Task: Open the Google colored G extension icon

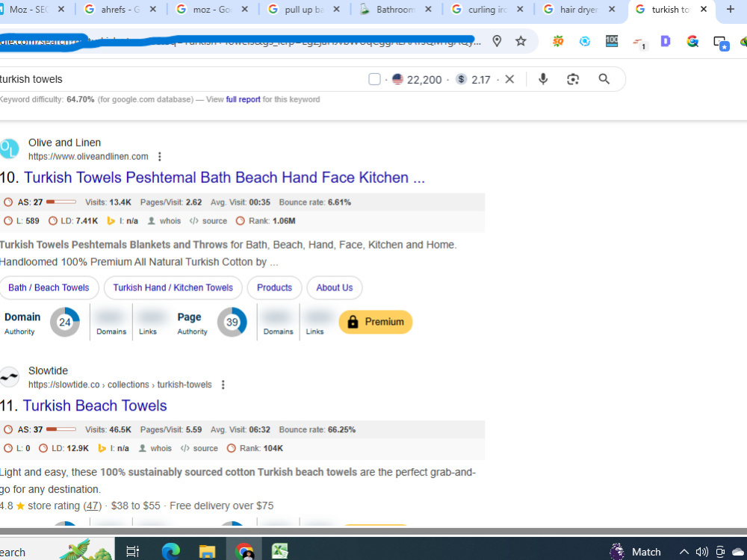Action: pyautogui.click(x=692, y=41)
